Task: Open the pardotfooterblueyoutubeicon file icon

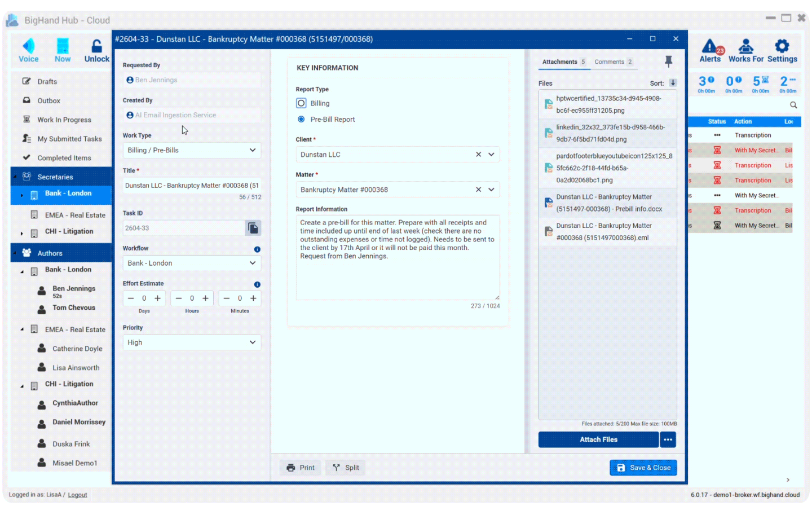Action: [x=548, y=168]
